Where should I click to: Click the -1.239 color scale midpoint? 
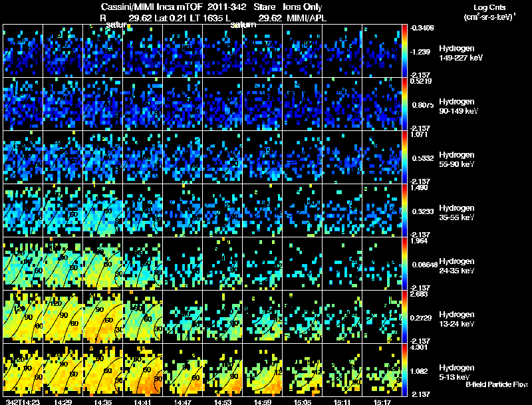tap(420, 52)
